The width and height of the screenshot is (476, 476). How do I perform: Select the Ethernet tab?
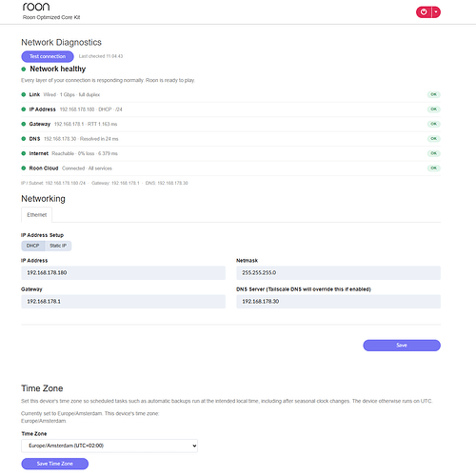click(37, 215)
